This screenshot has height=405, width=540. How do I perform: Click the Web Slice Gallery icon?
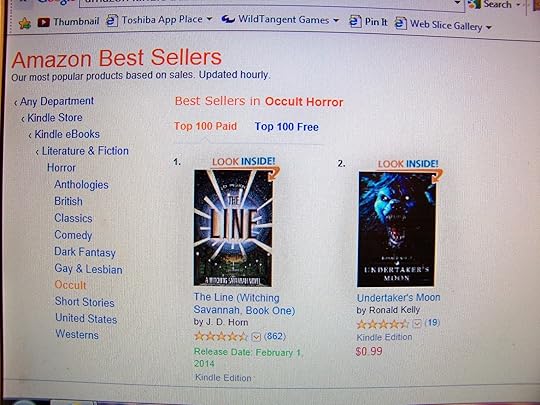400,23
